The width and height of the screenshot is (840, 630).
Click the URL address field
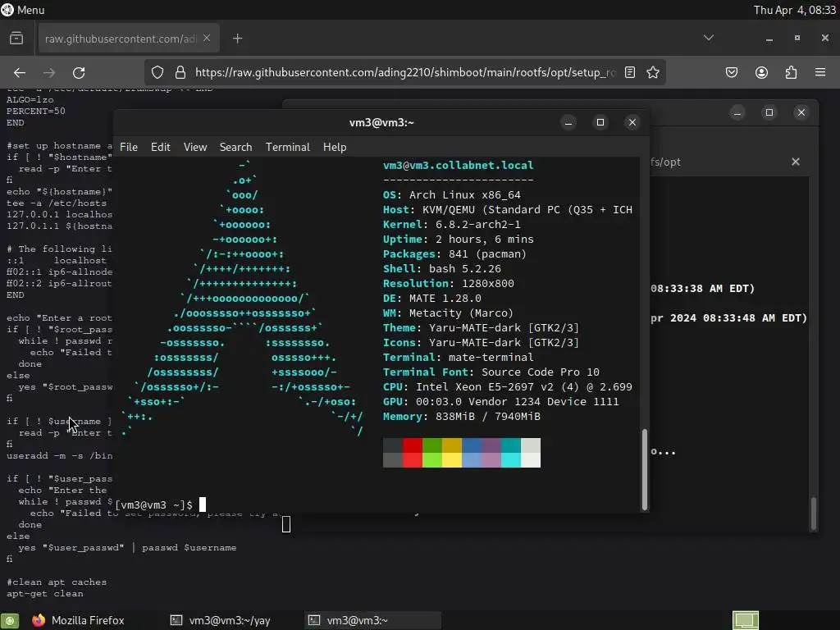coord(405,72)
